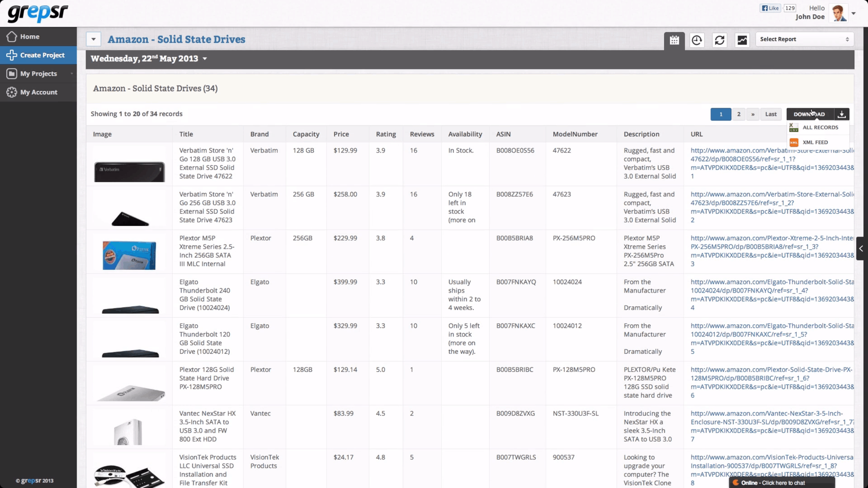This screenshot has height=488, width=868.
Task: Open the Amazon URL for model 10024024
Action: [x=772, y=295]
